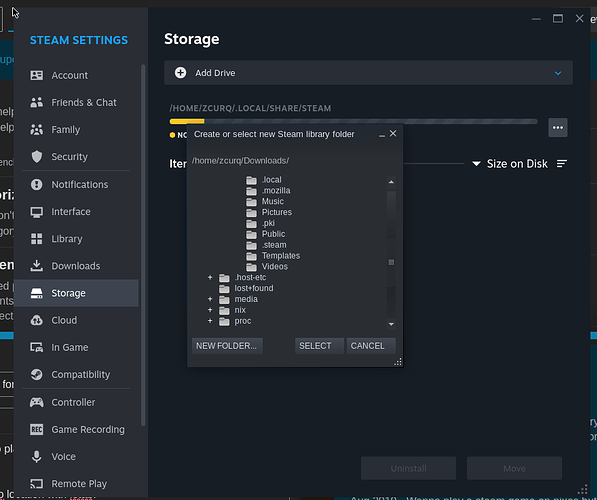Go to the Controller settings label

pyautogui.click(x=73, y=402)
